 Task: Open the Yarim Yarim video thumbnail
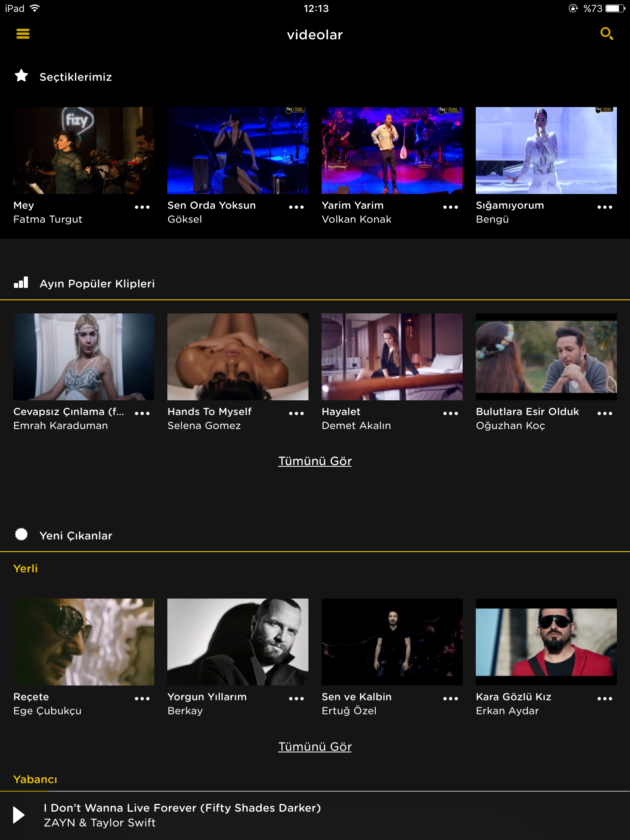(392, 151)
